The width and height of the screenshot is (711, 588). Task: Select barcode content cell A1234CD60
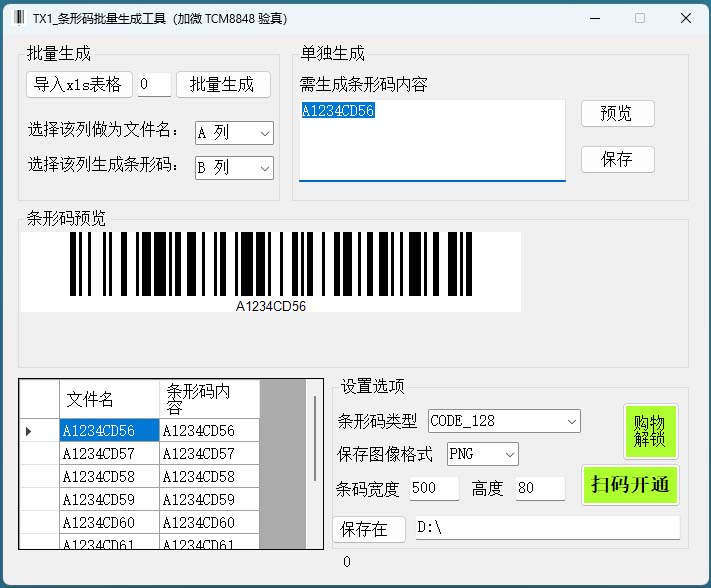click(x=209, y=522)
